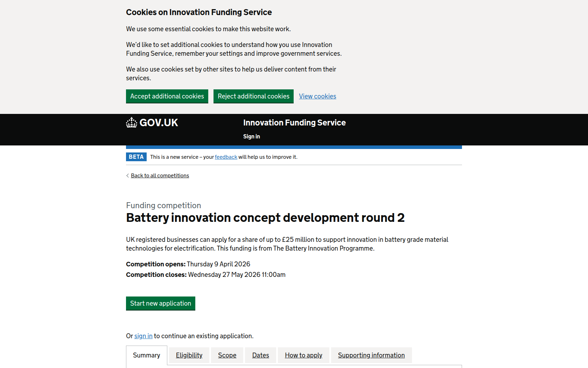Click the Battery innovation competition title heading
The width and height of the screenshot is (588, 368).
(265, 218)
